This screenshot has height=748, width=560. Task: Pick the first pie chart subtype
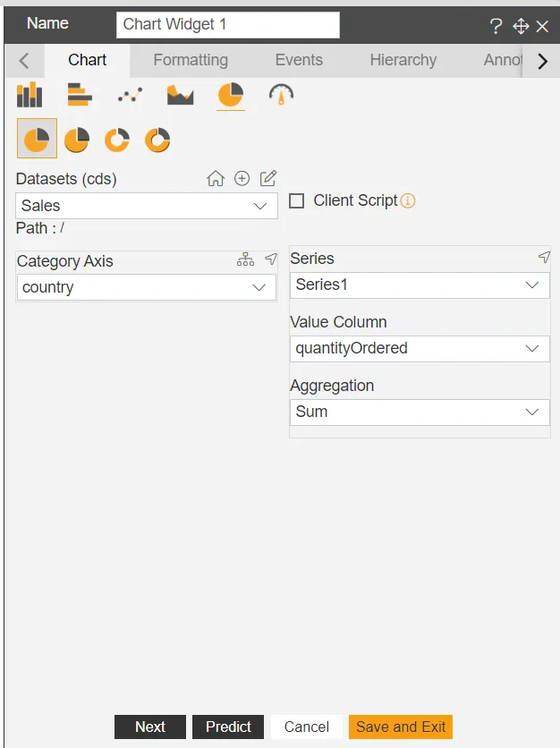coord(37,139)
